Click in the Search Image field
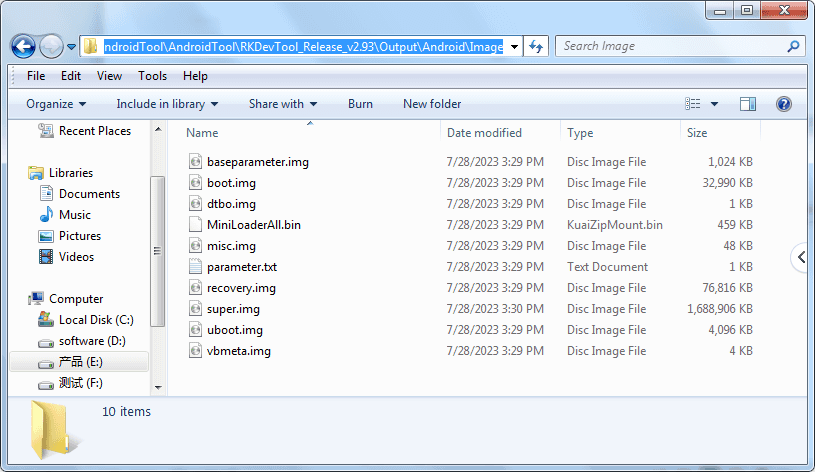The image size is (815, 472). 670,46
